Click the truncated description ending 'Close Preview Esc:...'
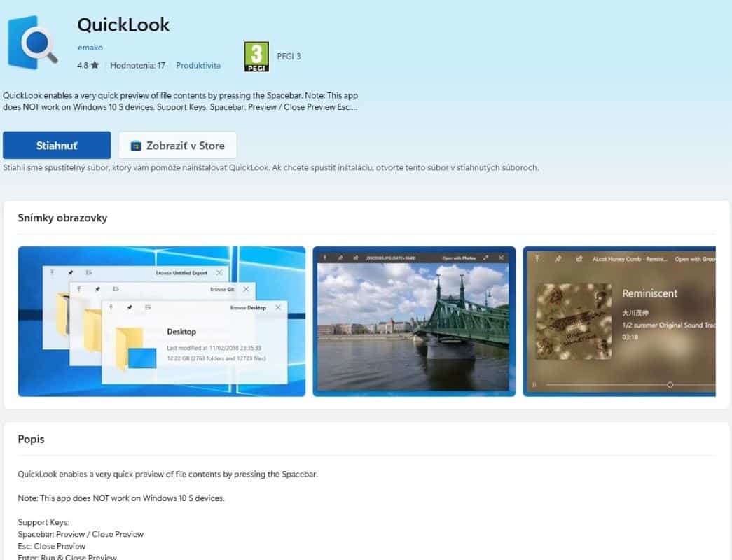 (180, 101)
